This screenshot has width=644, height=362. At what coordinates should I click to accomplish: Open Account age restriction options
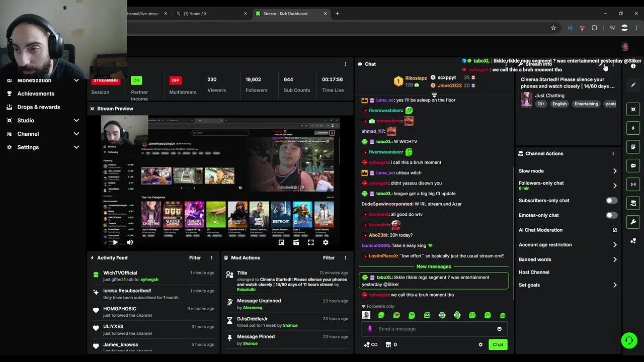tap(568, 245)
